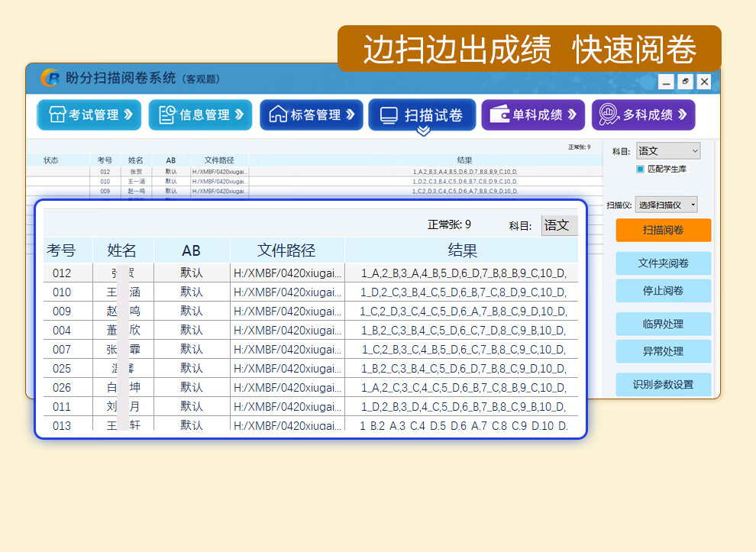Switch to the 扫描试卷 tab
This screenshot has height=552, width=756.
(422, 115)
